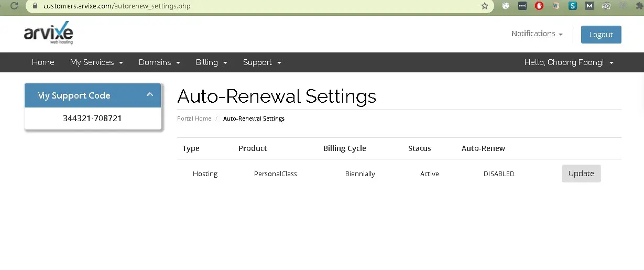Open the Billing menu
644x270 pixels.
211,62
